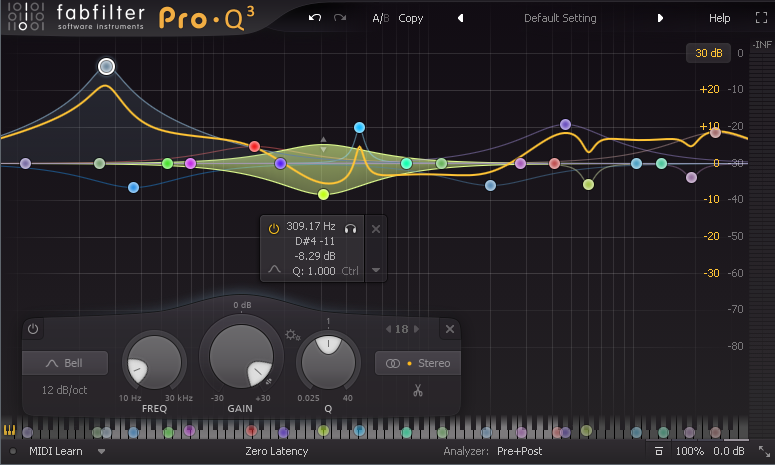Redo the last undone change
Image resolution: width=775 pixels, height=465 pixels.
(340, 18)
